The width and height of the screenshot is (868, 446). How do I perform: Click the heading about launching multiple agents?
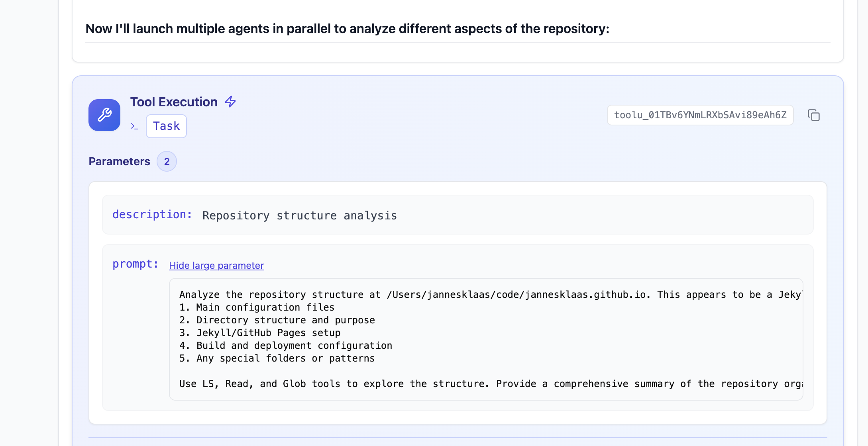click(347, 29)
